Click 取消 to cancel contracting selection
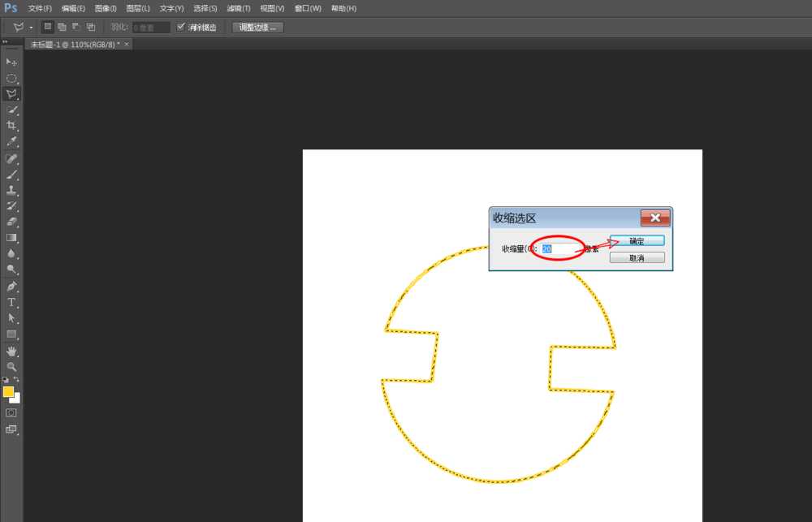This screenshot has height=522, width=812. (x=637, y=258)
